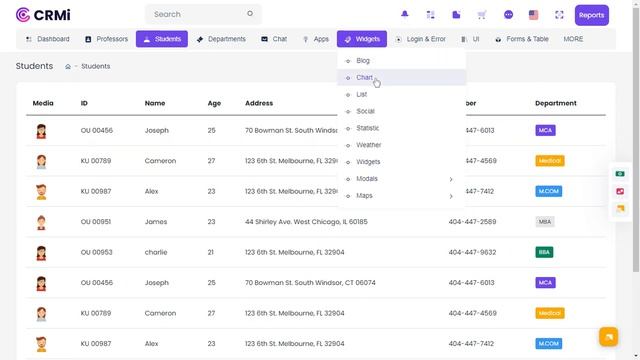Click the ID column header

click(84, 103)
